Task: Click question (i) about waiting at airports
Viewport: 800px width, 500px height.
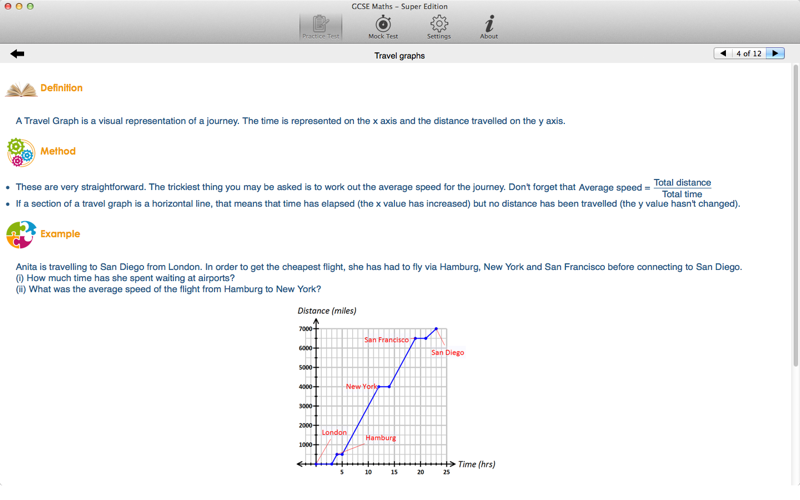Action: pos(125,278)
